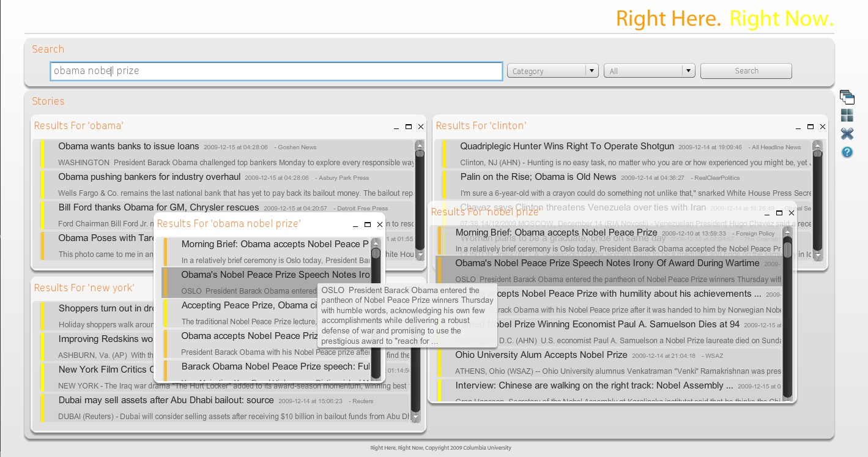Close the Results For 'obama' window
Viewport: 868px width, 457px height.
pyautogui.click(x=421, y=127)
